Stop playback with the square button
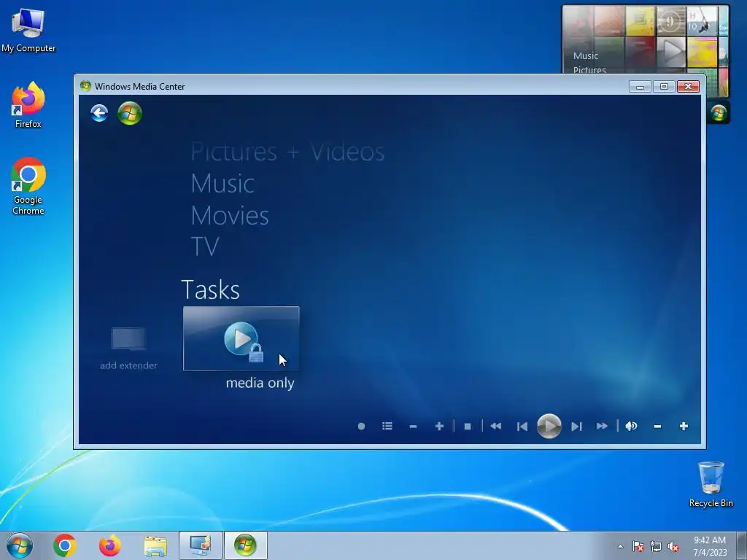The image size is (747, 560). point(468,426)
